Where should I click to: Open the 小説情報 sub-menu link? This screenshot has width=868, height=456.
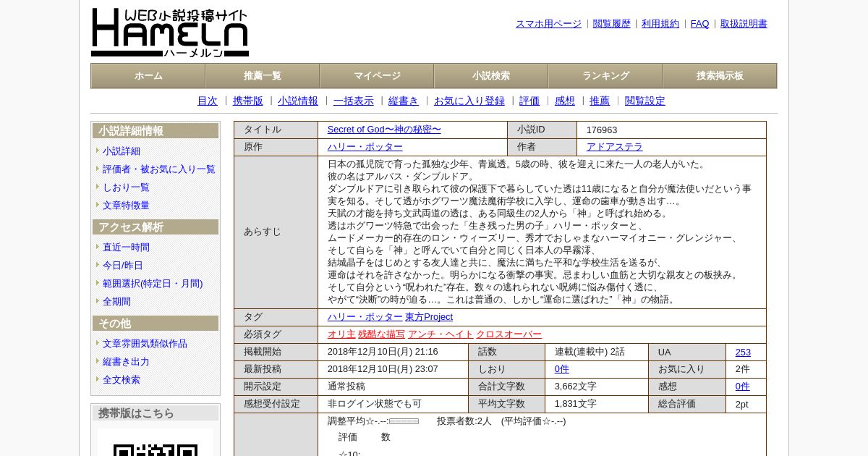tap(298, 101)
